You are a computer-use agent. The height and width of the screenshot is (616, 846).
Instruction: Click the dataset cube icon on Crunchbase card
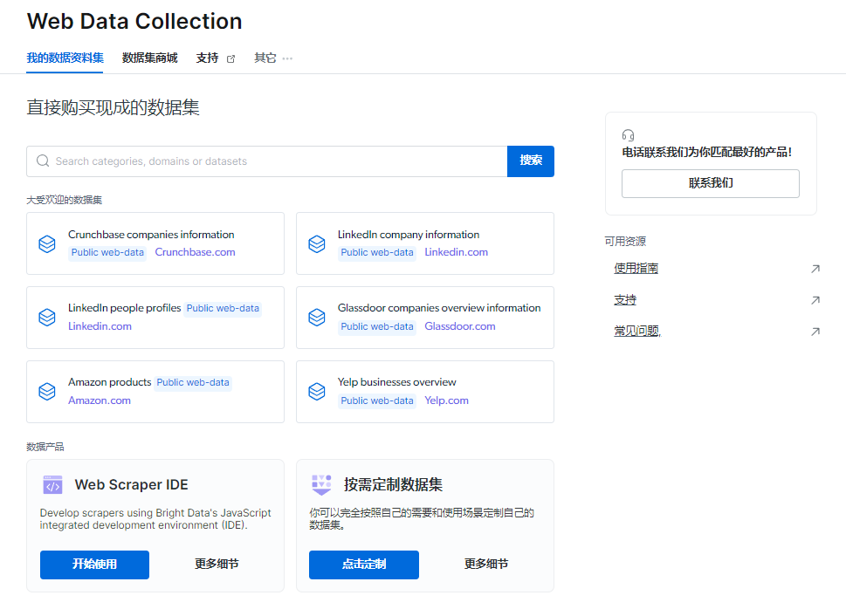click(47, 243)
